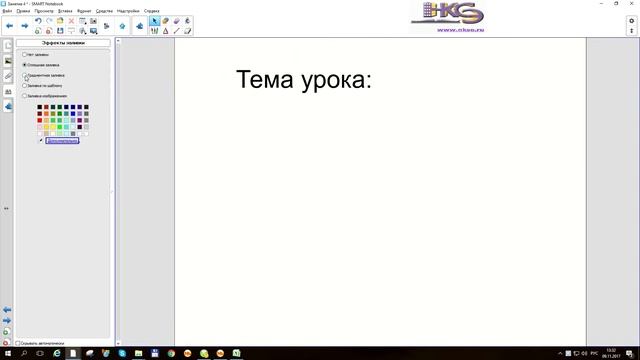Open the Page Sorter sidebar tab
Image resolution: width=640 pixels, height=360 pixels.
click(8, 46)
